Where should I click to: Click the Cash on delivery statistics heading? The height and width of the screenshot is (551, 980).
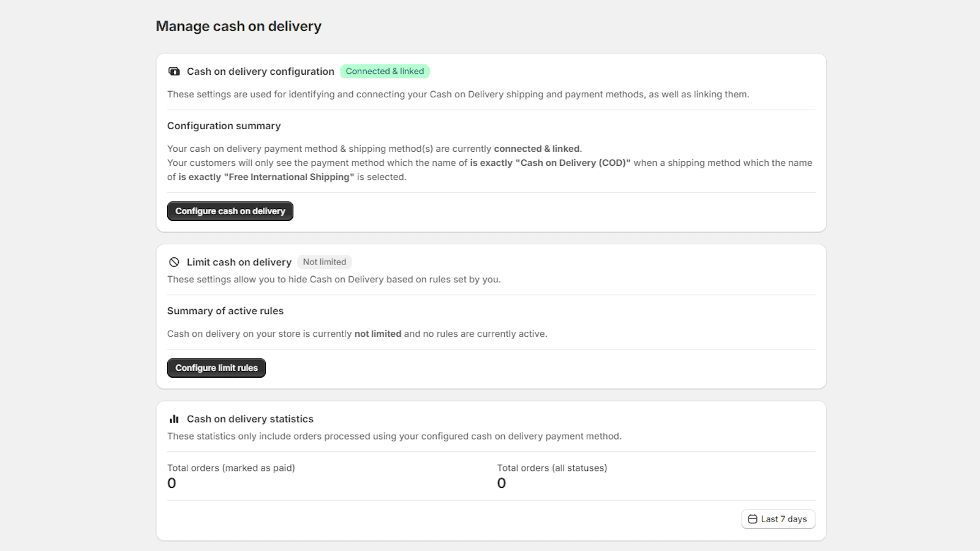[250, 419]
